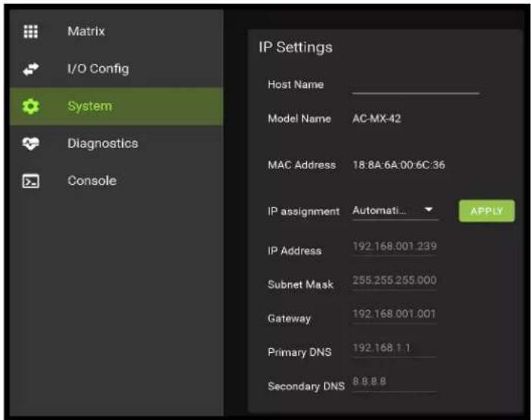Expand the IP assignment dropdown arrow
Viewport: 531px width, 420px height.
click(428, 210)
